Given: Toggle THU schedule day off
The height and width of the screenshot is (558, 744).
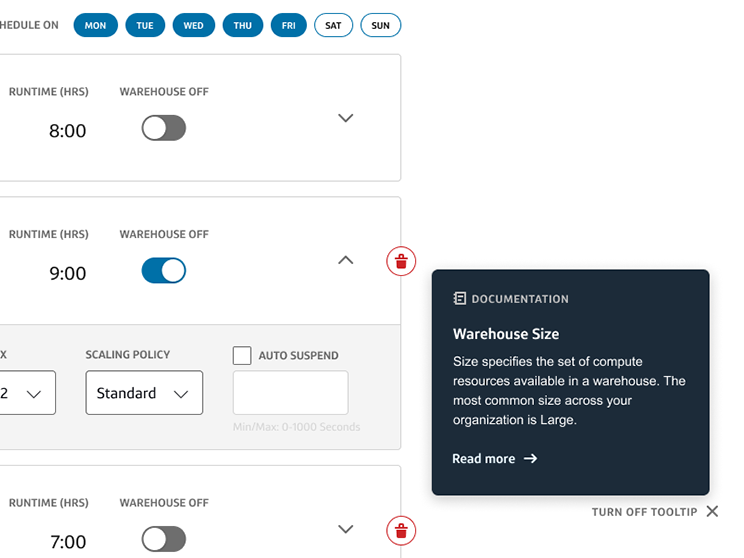Looking at the screenshot, I should (x=242, y=25).
